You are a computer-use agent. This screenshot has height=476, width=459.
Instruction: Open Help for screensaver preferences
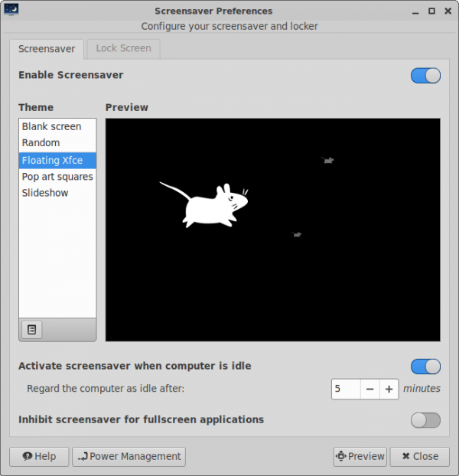39,456
